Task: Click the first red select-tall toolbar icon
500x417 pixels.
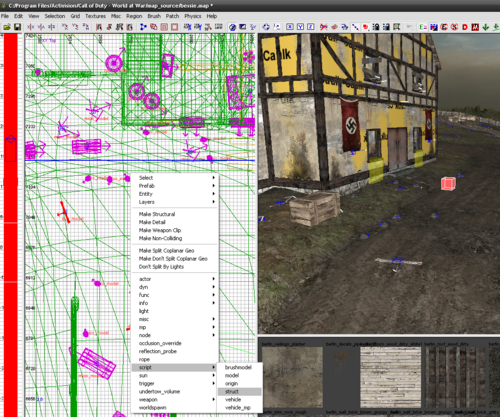Action: (x=99, y=27)
